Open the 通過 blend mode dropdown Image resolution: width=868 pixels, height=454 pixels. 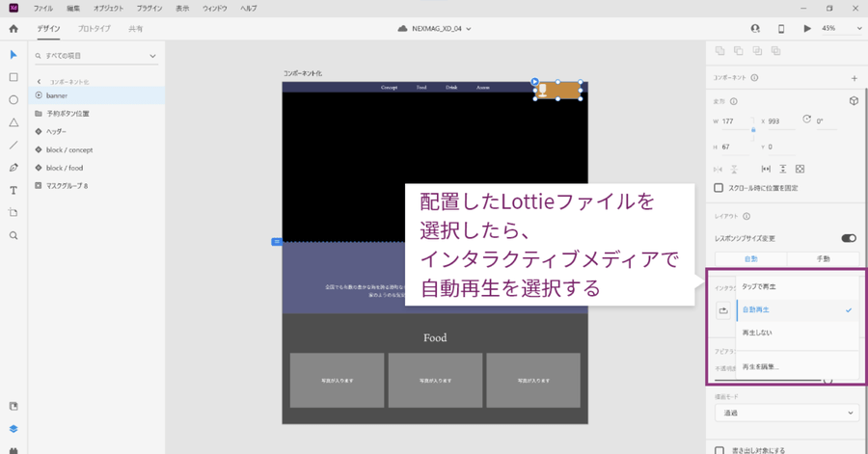click(x=787, y=413)
